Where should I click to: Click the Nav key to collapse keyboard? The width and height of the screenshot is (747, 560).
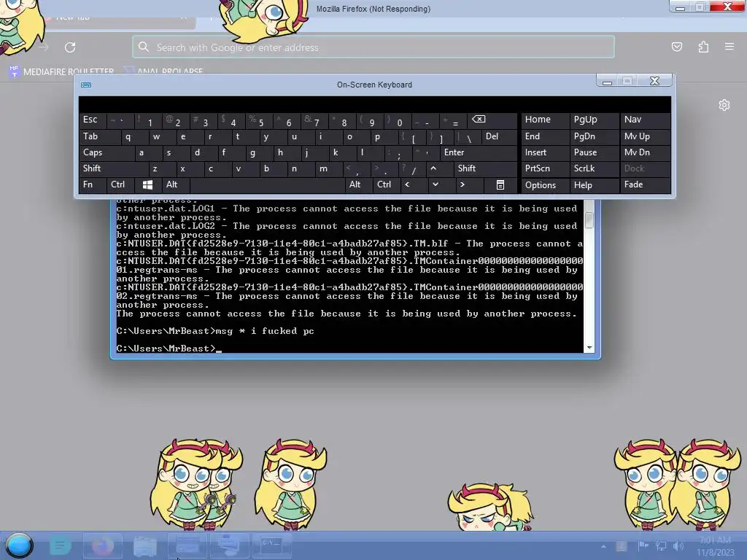pyautogui.click(x=645, y=120)
